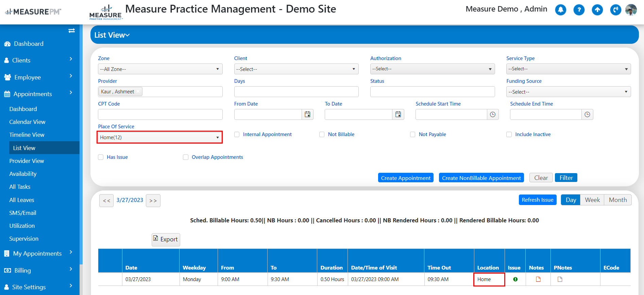Click the help question mark icon
644x295 pixels.
[579, 10]
